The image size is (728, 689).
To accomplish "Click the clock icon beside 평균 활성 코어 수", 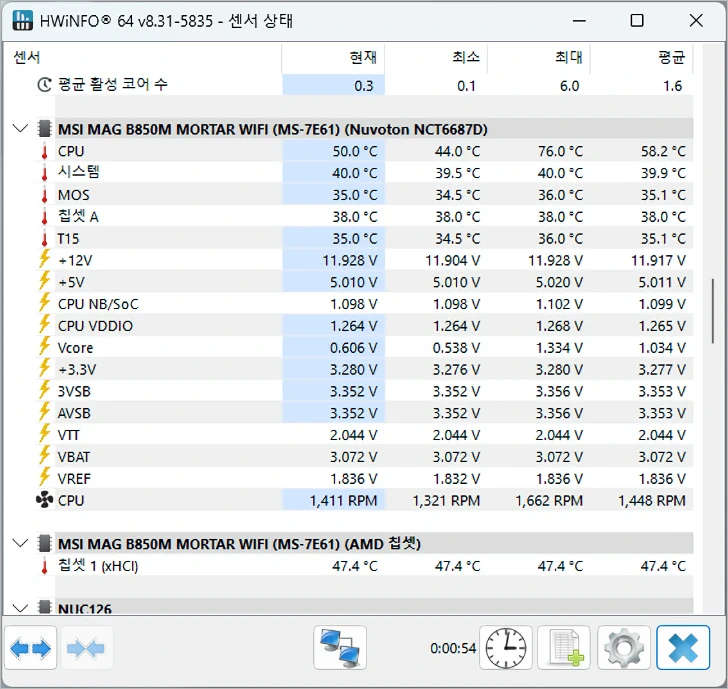I will (45, 85).
